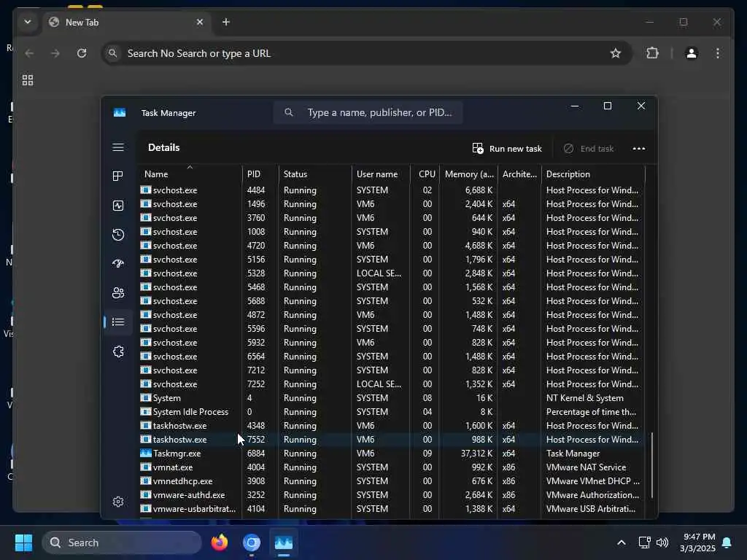747x560 pixels.
Task: Select Details page icon in sidebar
Action: click(118, 322)
